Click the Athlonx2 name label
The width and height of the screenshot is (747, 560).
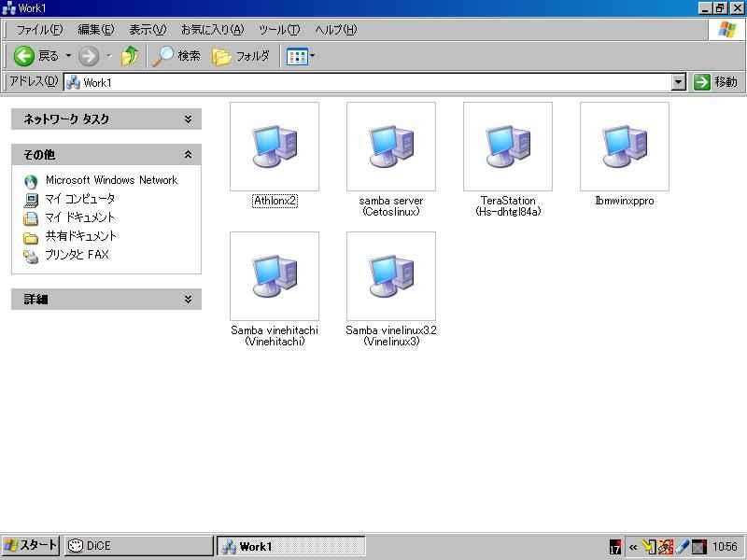pos(275,201)
